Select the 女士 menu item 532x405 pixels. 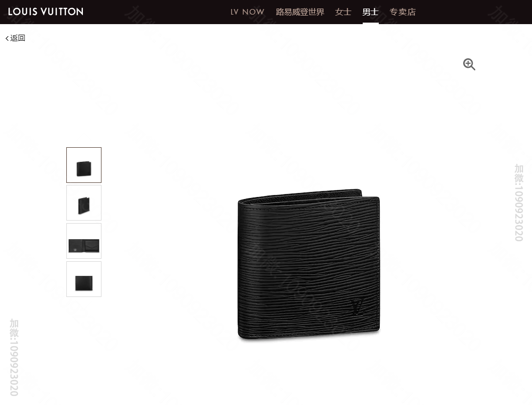tap(343, 12)
